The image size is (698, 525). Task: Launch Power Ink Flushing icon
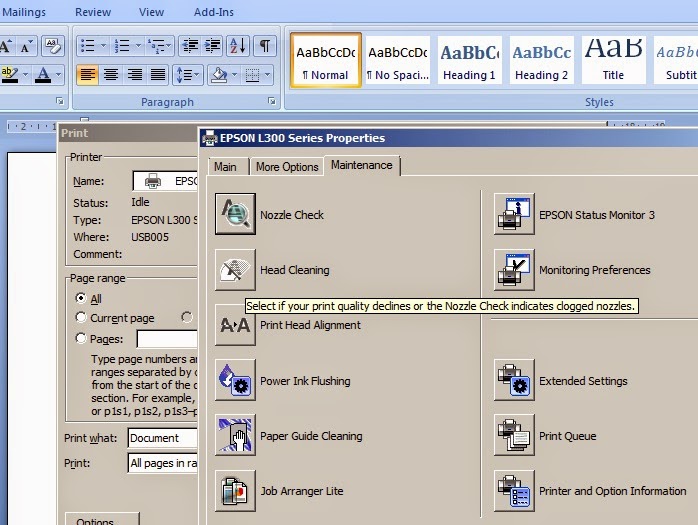235,380
